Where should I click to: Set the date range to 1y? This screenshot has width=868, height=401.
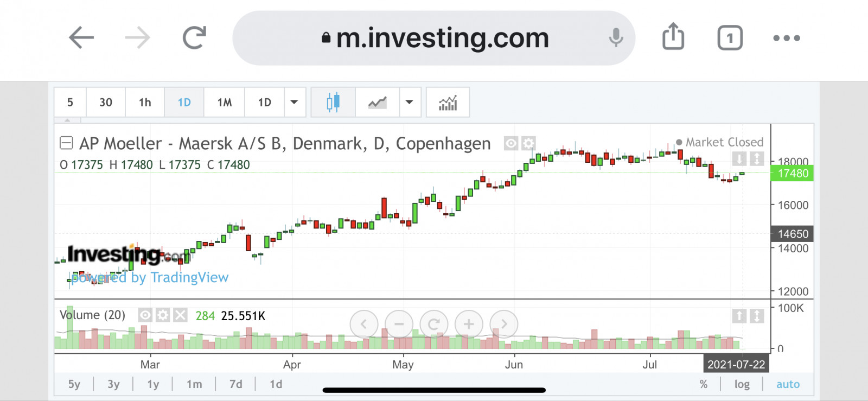pos(153,384)
